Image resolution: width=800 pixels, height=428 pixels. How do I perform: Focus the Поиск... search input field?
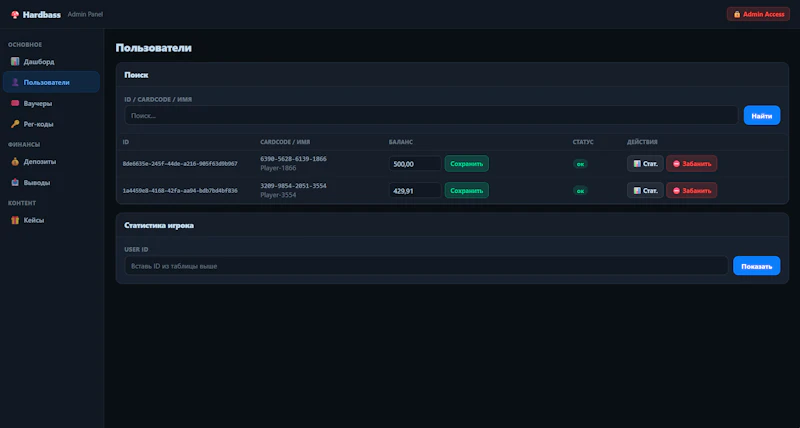pyautogui.click(x=431, y=116)
